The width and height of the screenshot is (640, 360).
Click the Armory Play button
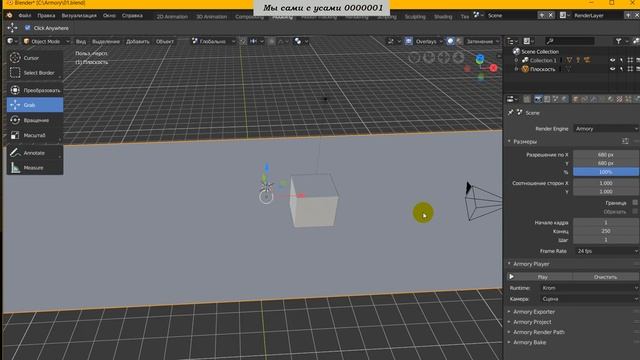pos(540,277)
